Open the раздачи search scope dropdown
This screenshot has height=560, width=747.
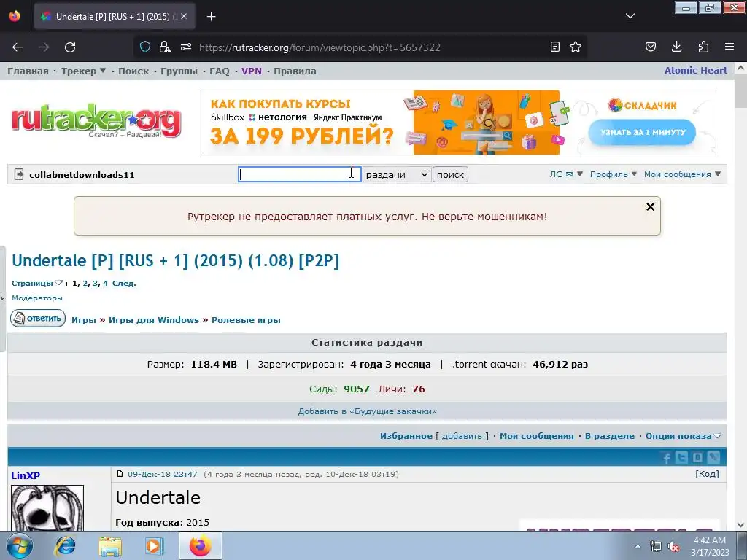[x=396, y=174]
